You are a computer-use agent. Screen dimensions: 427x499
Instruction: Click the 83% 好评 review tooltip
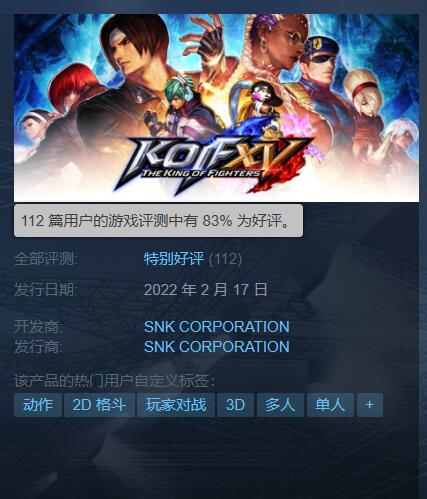coord(158,221)
